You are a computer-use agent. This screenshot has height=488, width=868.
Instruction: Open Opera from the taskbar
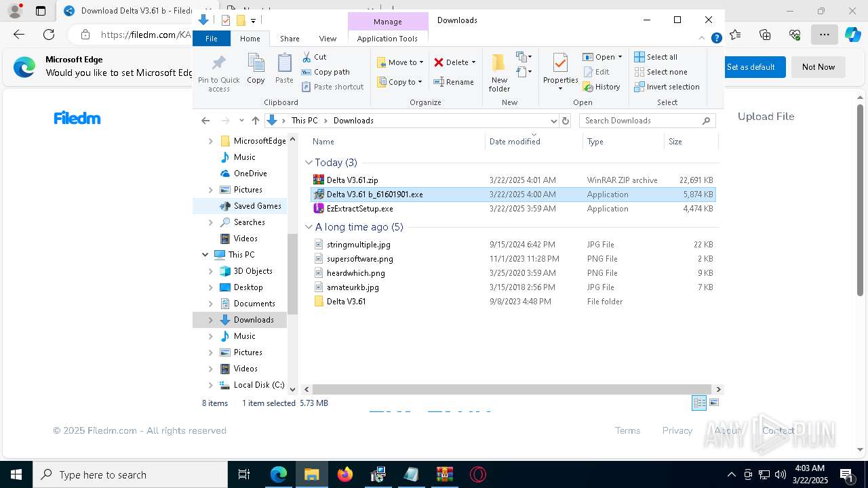(478, 474)
